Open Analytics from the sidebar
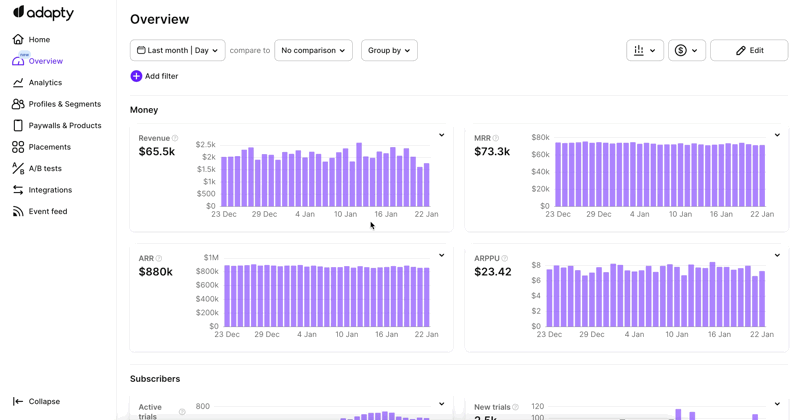This screenshot has width=800, height=420. [x=45, y=83]
